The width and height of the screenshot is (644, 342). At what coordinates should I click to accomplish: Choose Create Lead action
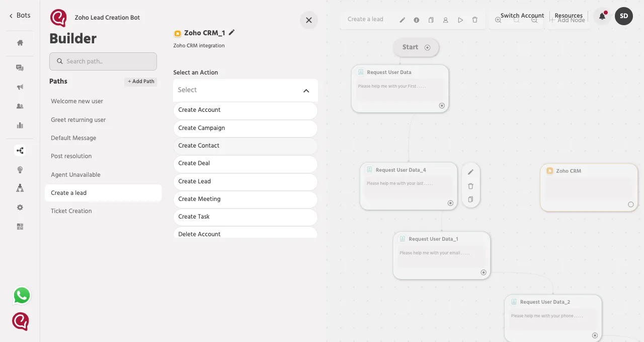[246, 182]
